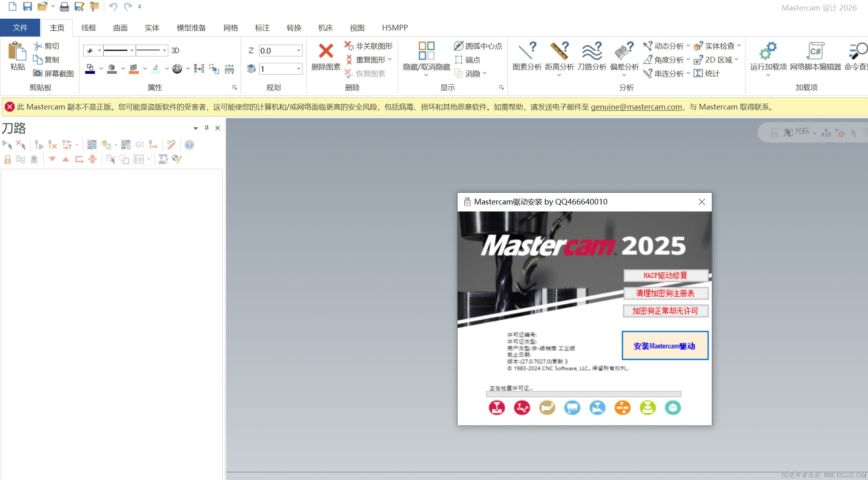The height and width of the screenshot is (480, 868).
Task: Switch to the Transform (转换) tab
Action: coord(294,28)
